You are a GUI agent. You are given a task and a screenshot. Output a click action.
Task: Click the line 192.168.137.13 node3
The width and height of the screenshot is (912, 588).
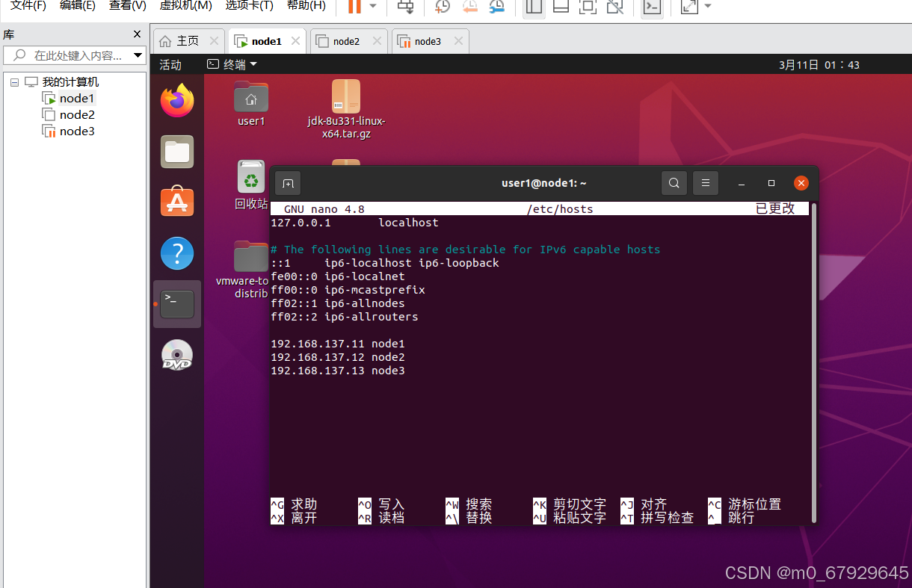pos(337,371)
